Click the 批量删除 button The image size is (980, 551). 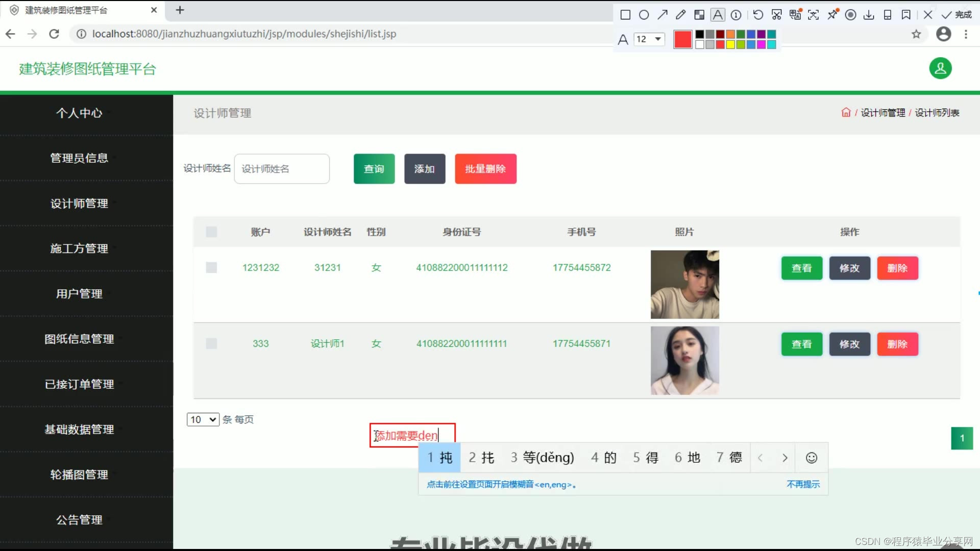pos(485,169)
